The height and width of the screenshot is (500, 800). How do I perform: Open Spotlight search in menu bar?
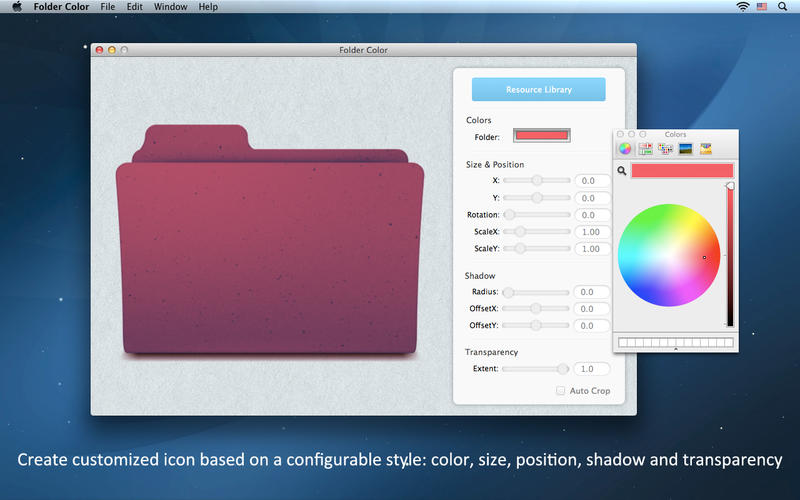[x=782, y=7]
